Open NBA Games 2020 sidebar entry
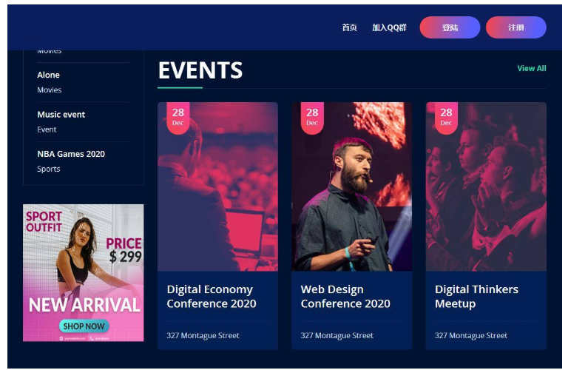The image size is (588, 370). click(x=71, y=154)
